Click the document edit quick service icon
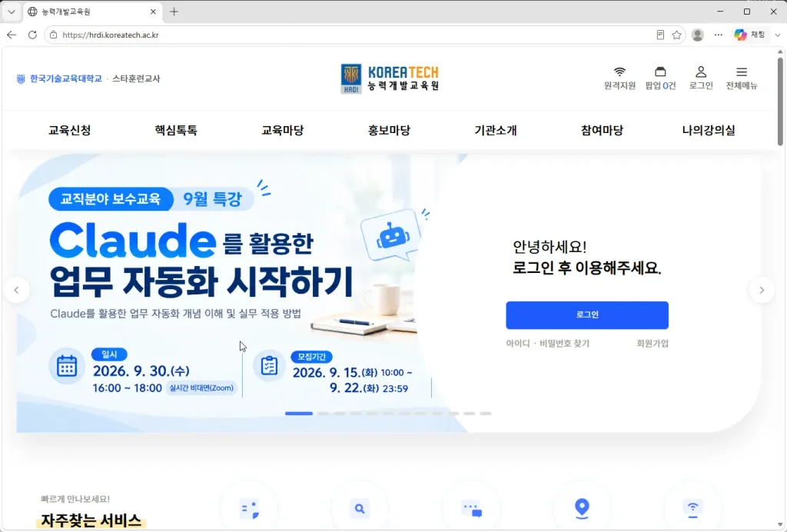 [x=250, y=509]
